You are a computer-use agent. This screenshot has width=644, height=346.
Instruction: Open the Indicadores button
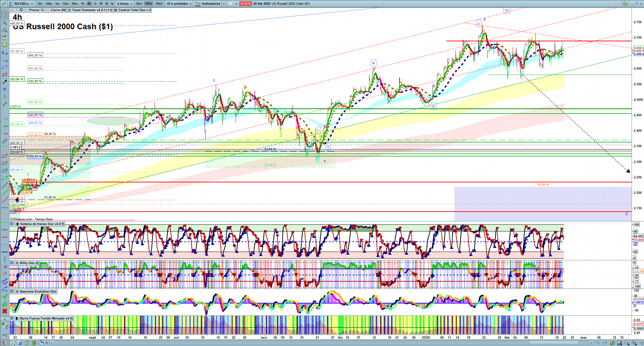click(x=208, y=4)
